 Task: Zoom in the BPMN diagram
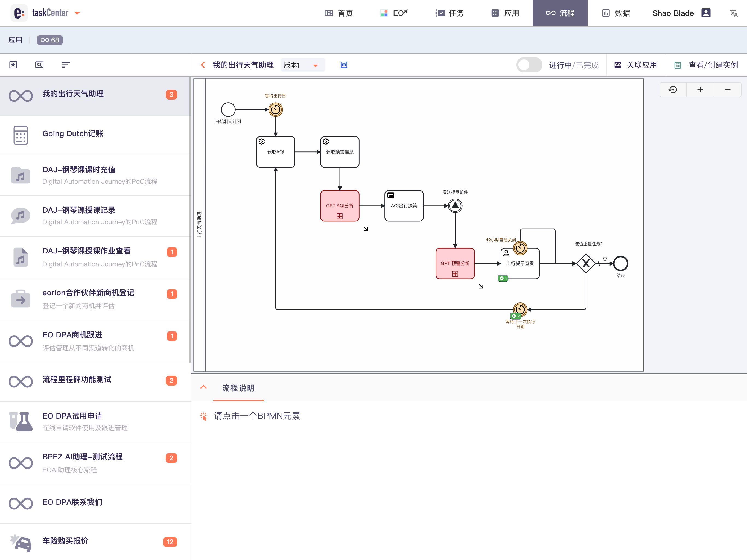tap(700, 89)
